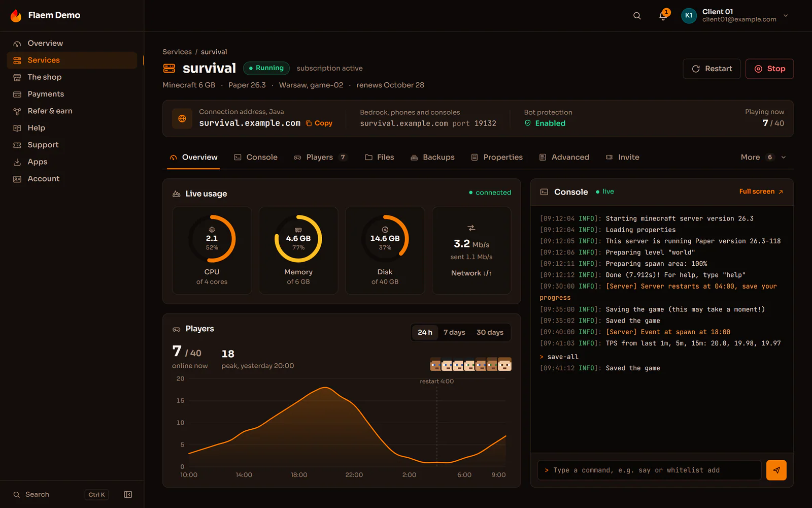Image resolution: width=812 pixels, height=508 pixels.
Task: Open Support in sidebar
Action: (72, 145)
